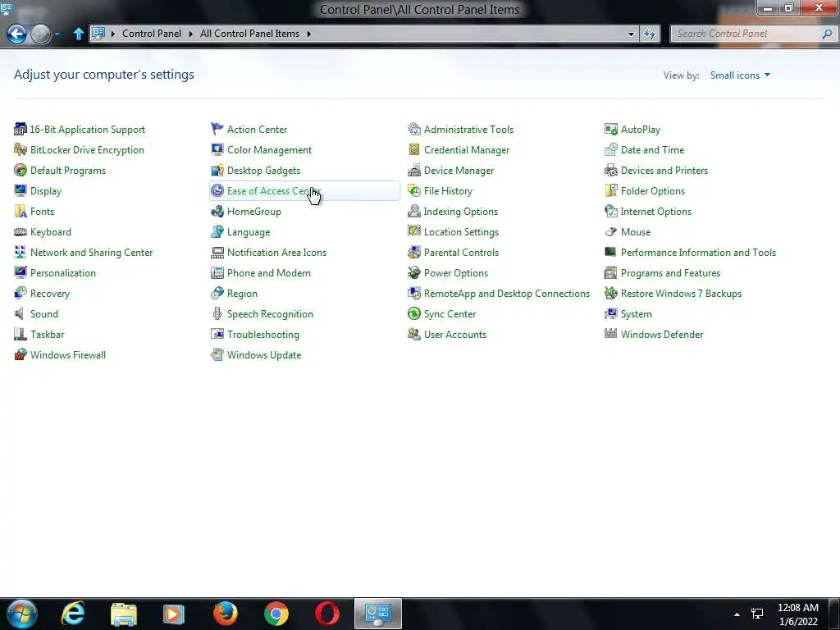Click the Date and Time clock icon

[610, 150]
